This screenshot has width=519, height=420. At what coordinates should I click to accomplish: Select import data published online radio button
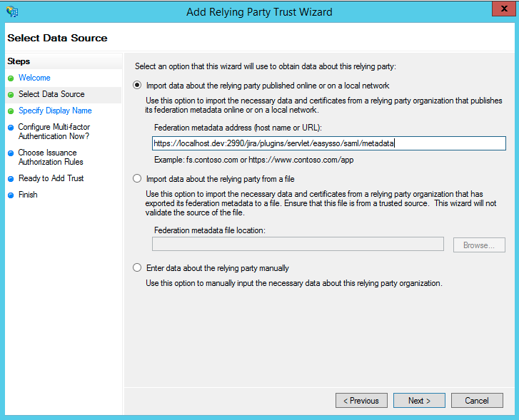coord(137,86)
